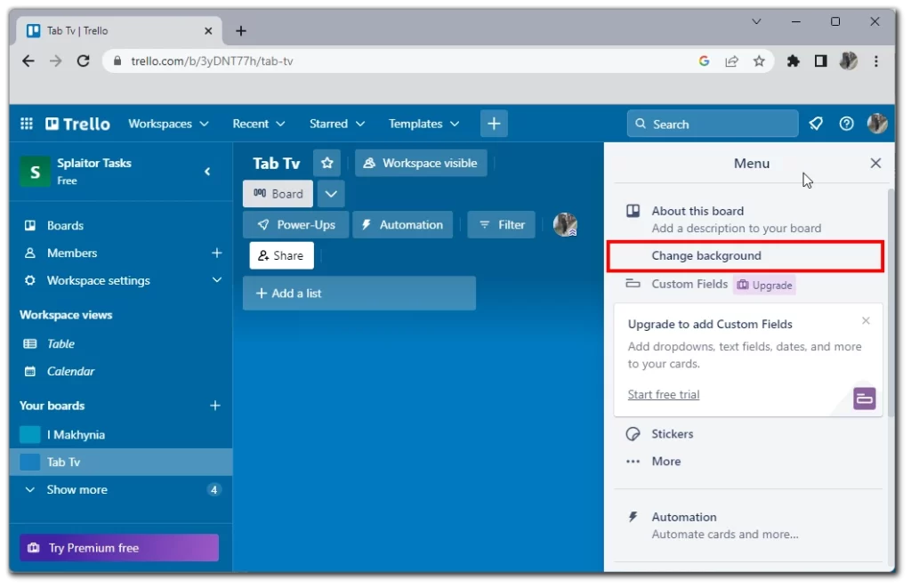Click the Board view button
Screen dimensions: 911x588
278,194
